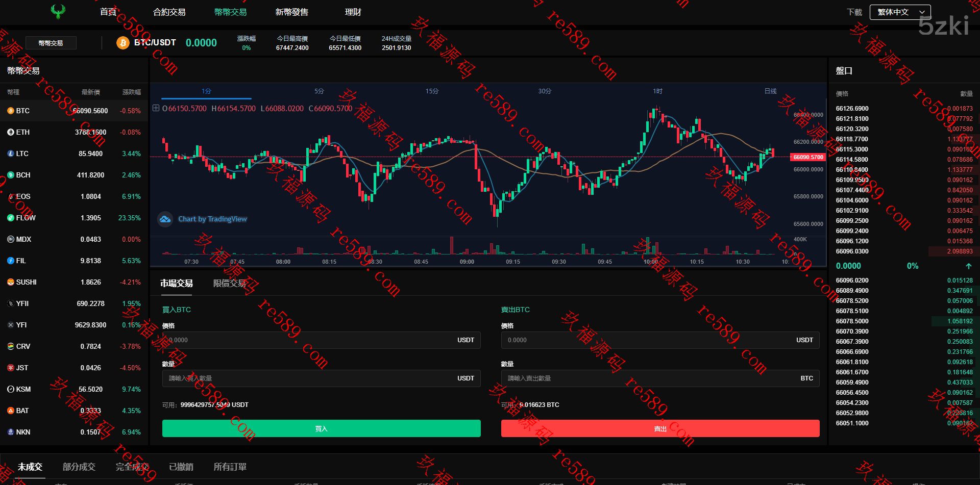Click the green up arrow in order book

pyautogui.click(x=968, y=266)
